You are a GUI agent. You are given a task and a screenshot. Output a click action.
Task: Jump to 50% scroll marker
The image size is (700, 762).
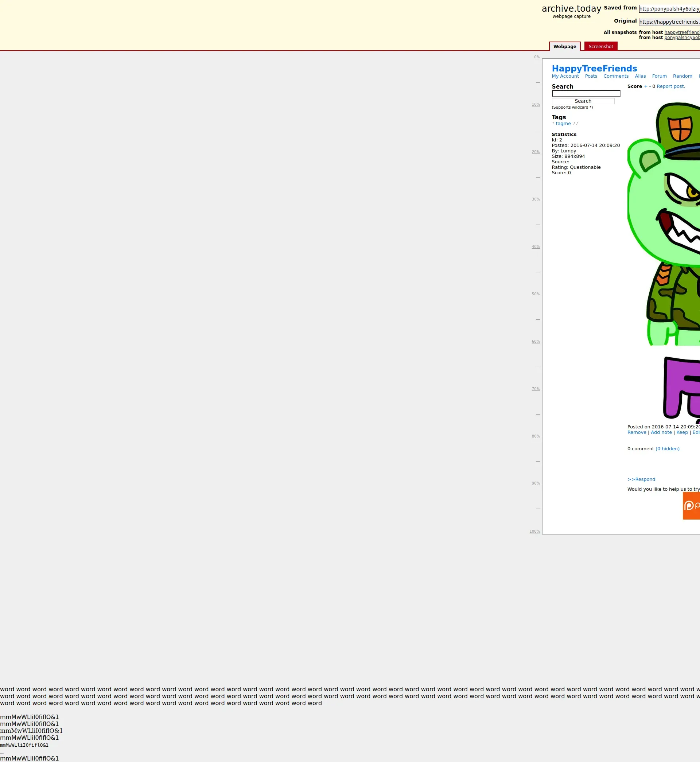(535, 294)
